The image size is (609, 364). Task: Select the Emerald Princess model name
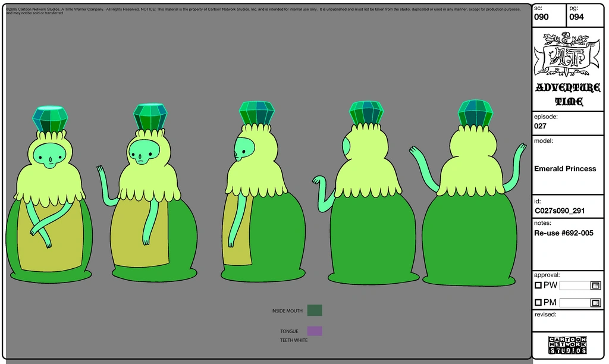pos(566,168)
